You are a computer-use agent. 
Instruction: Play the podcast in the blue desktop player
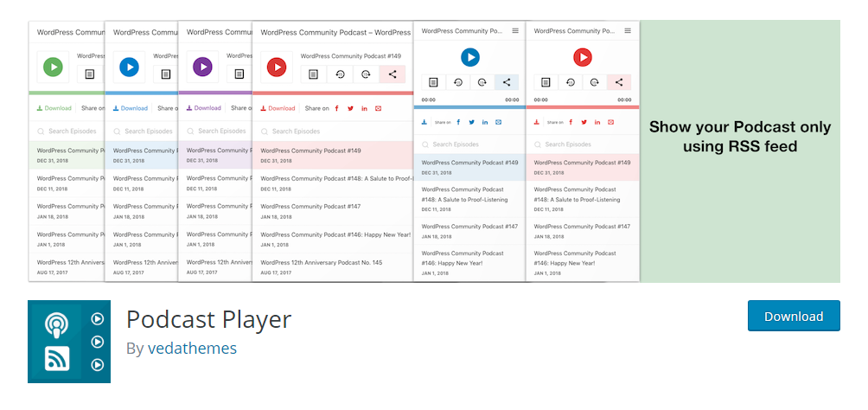pos(129,67)
